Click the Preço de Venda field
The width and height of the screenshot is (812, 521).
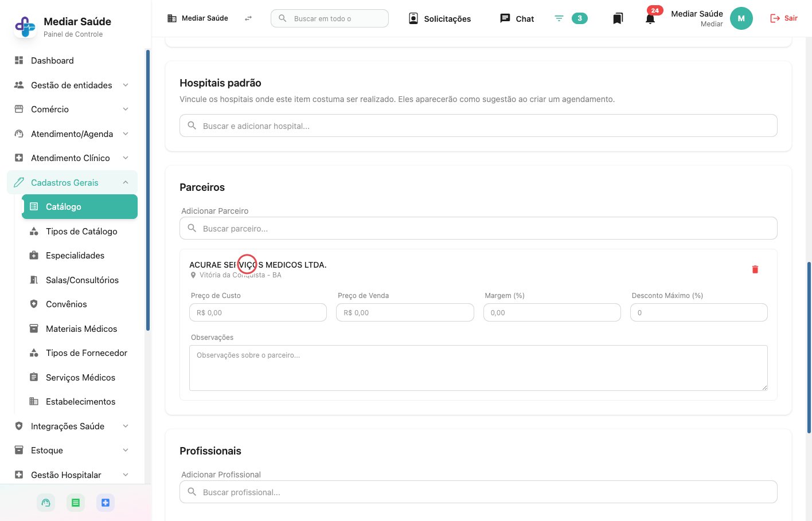[x=405, y=312]
